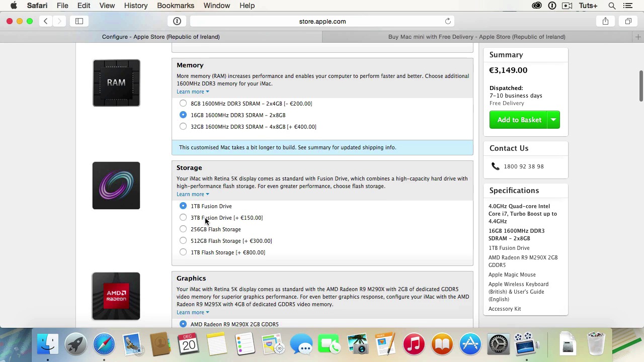Select 32GB 1600MHz DDR3 memory option
The image size is (644, 362).
183,126
